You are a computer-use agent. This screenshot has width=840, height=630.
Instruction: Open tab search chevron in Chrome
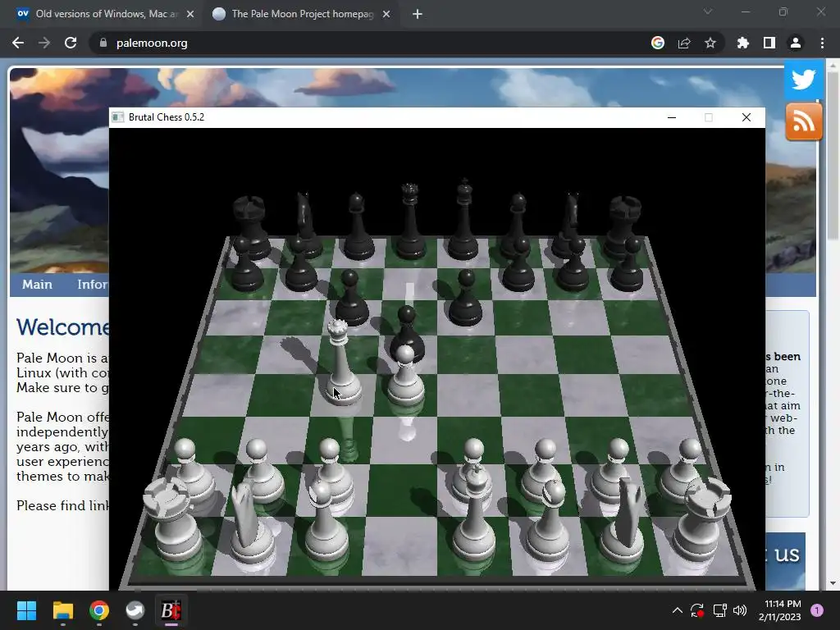click(x=708, y=11)
